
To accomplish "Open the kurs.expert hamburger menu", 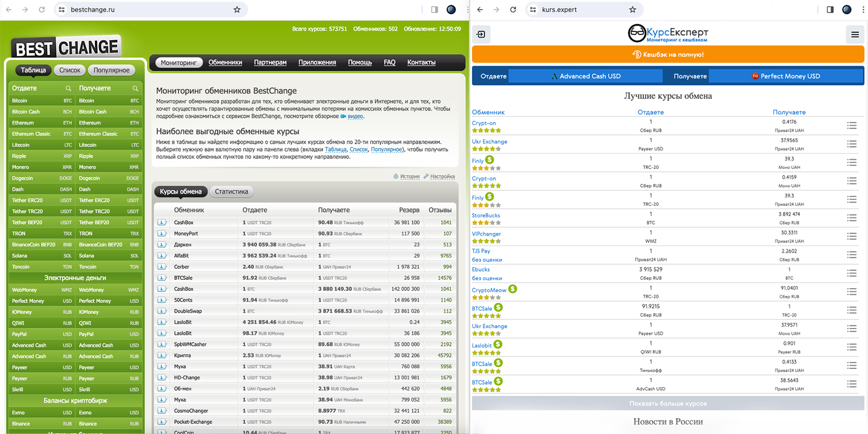I will click(x=855, y=34).
